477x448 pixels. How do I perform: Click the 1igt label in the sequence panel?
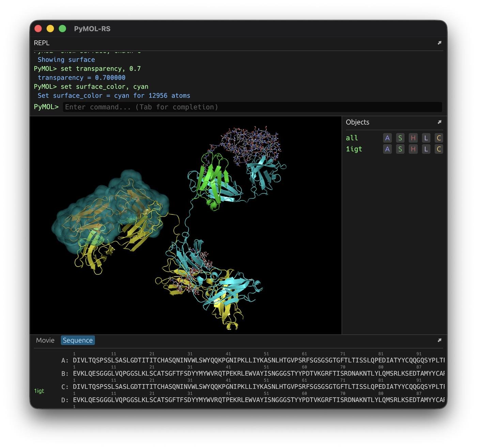39,391
